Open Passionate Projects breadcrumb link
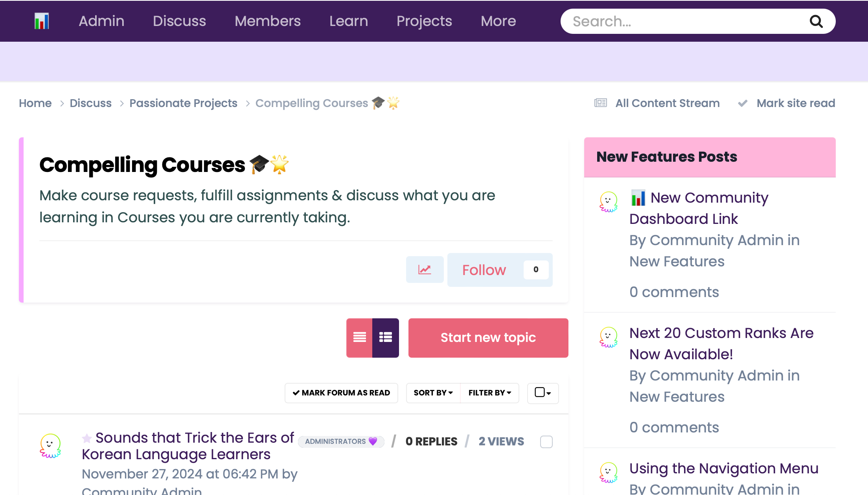The width and height of the screenshot is (868, 495). (x=183, y=103)
